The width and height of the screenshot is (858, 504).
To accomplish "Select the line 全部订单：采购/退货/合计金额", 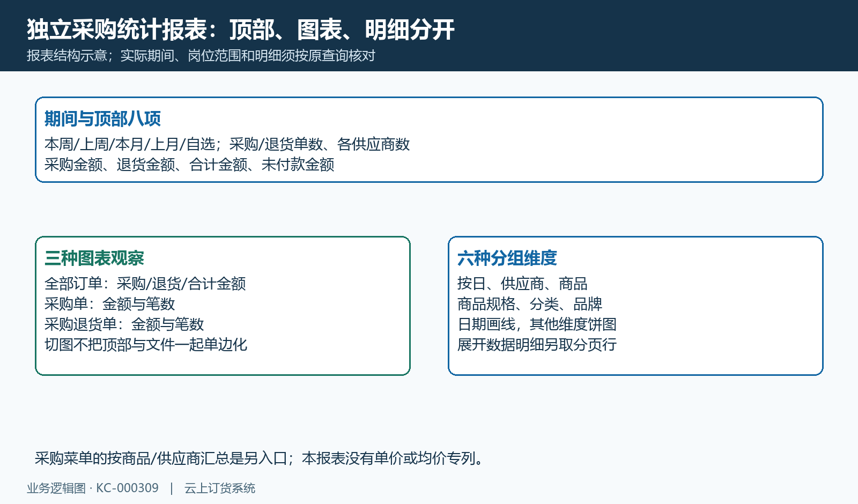I will (145, 284).
